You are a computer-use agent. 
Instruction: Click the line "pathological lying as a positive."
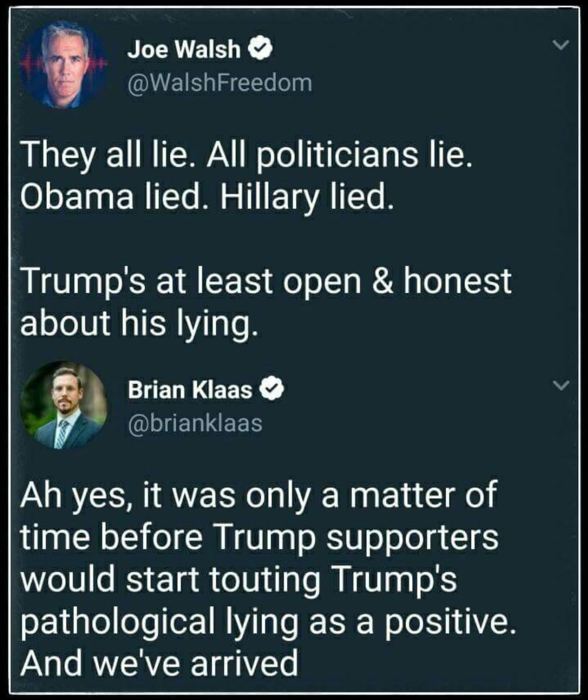tap(267, 620)
